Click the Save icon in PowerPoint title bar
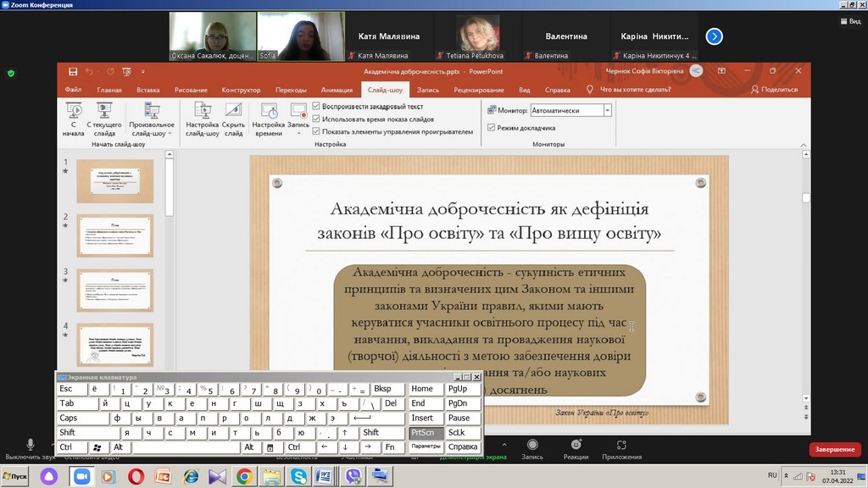Viewport: 868px width, 488px height. (x=73, y=72)
